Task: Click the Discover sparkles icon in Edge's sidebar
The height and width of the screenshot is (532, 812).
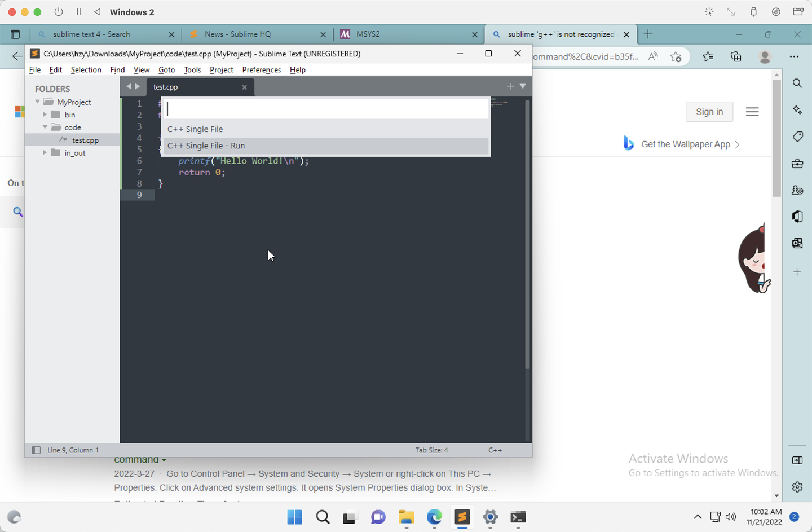Action: (x=797, y=109)
